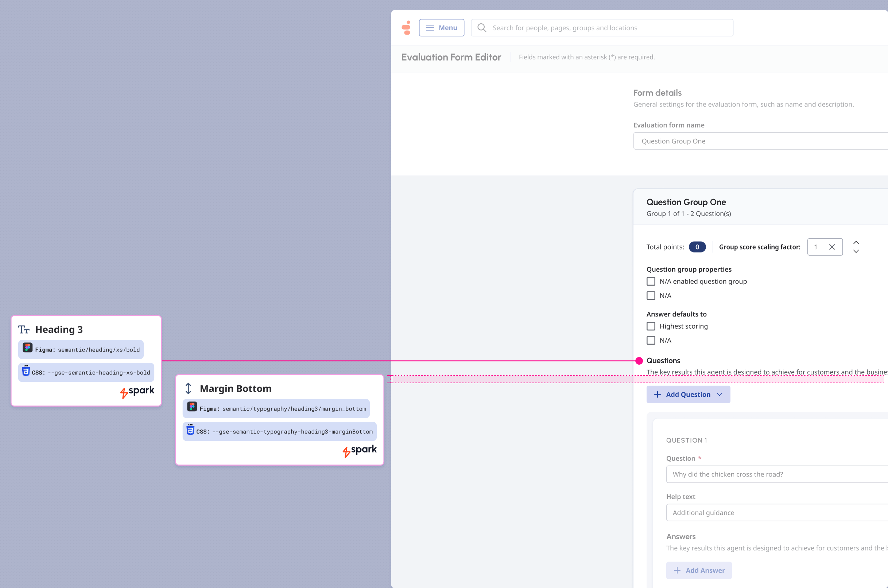
Task: Increase scaling factor with up chevron
Action: click(856, 243)
